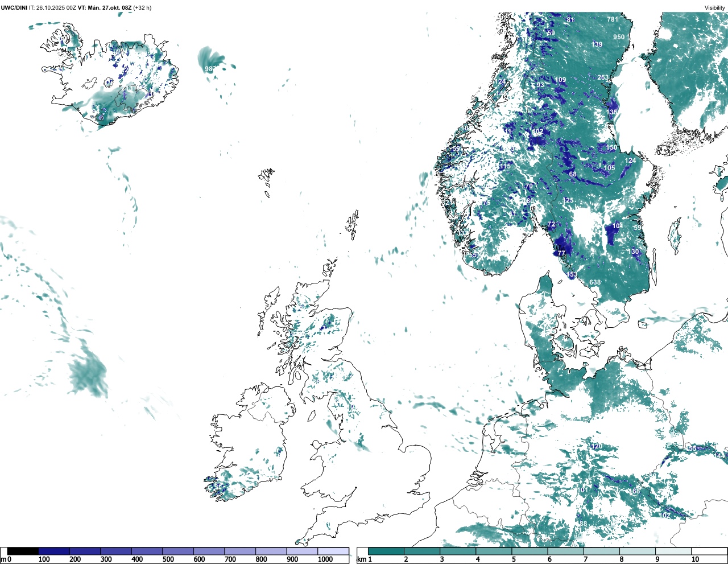Click the '153' value on the Swedish west coast

click(572, 274)
